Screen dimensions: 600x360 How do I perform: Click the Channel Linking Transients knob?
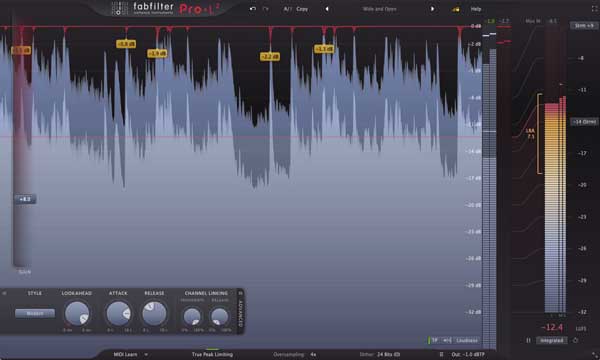[x=192, y=317]
